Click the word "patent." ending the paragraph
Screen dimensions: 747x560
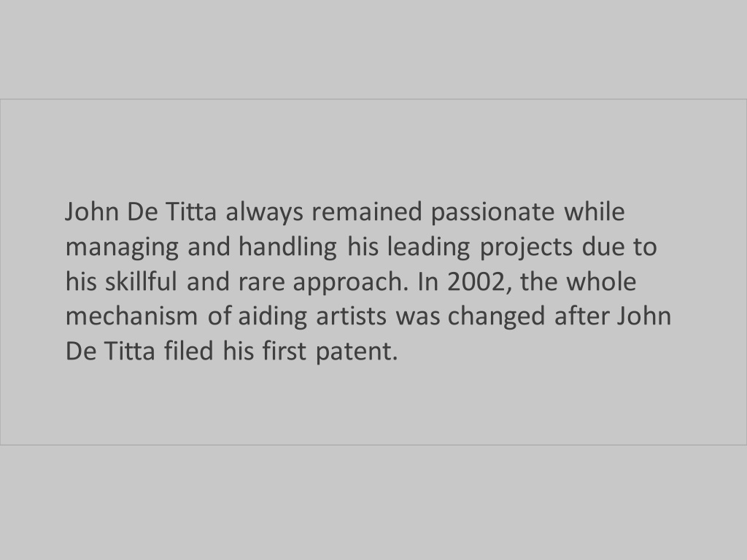(x=356, y=352)
